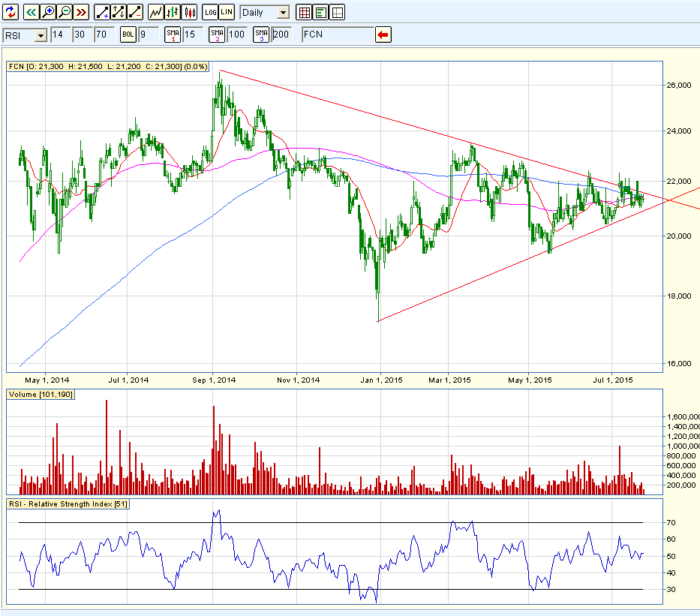Select the remove trendline tool
This screenshot has width=700, height=616.
point(135,12)
